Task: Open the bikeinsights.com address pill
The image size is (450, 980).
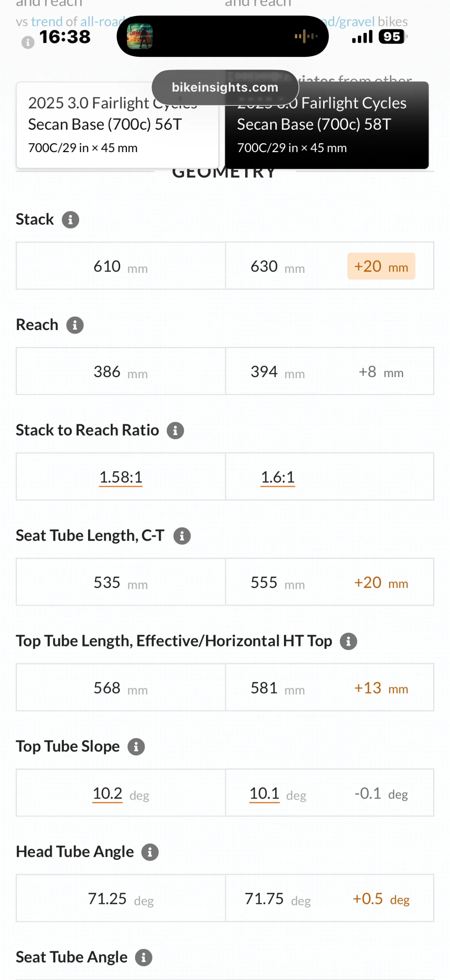Action: (x=225, y=87)
